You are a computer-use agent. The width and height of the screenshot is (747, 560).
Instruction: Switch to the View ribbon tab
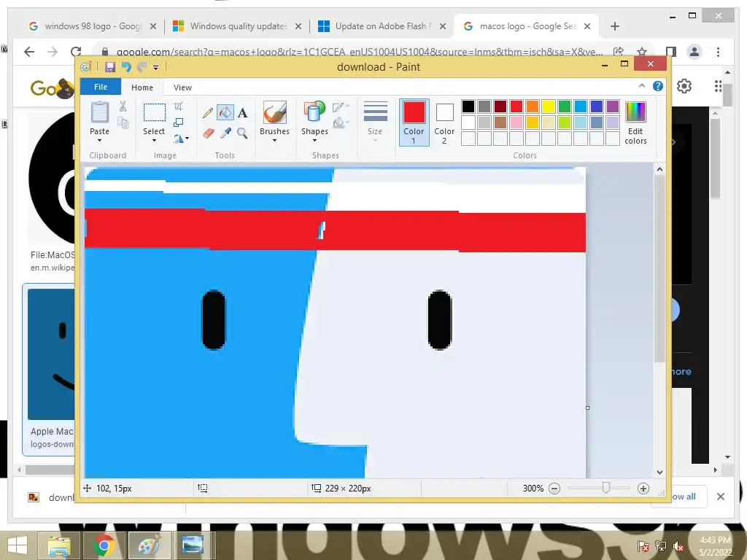click(182, 87)
